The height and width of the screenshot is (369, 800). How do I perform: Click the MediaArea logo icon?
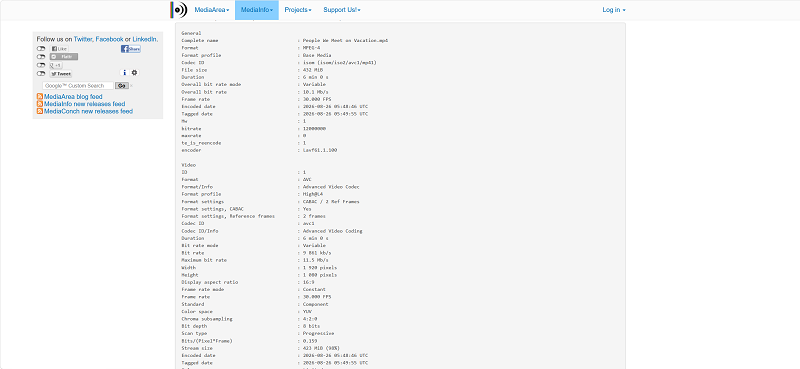[179, 10]
